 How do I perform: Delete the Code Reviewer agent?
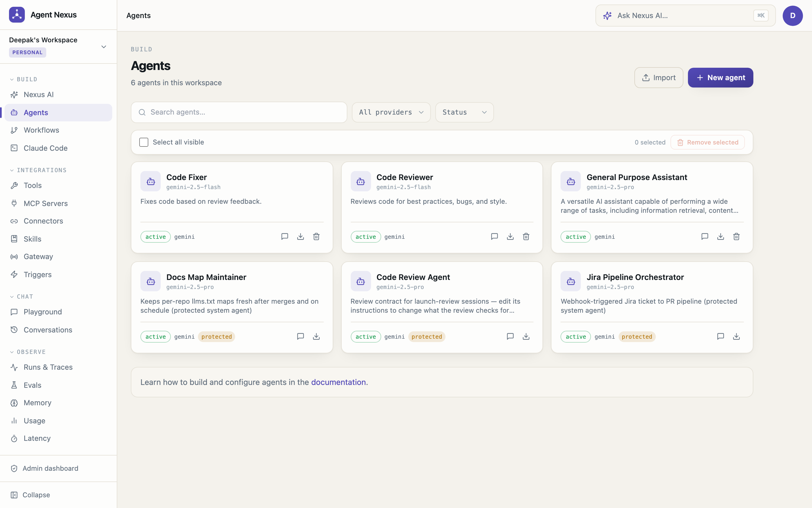[x=526, y=237]
